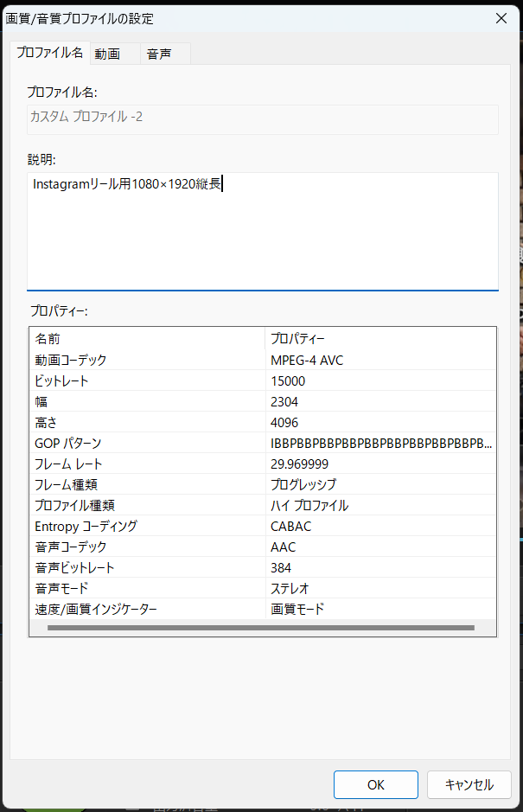The image size is (523, 812).
Task: Click the キャンセル button
Action: click(x=469, y=784)
